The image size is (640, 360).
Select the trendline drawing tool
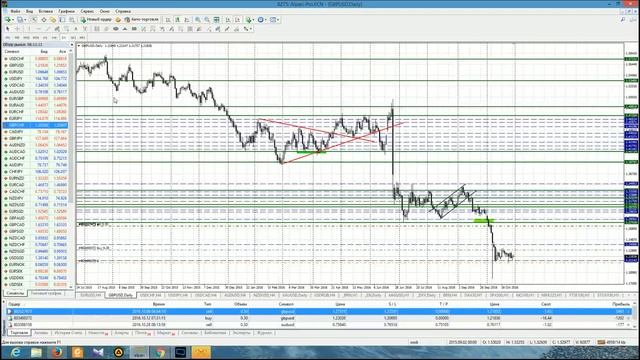(x=48, y=29)
